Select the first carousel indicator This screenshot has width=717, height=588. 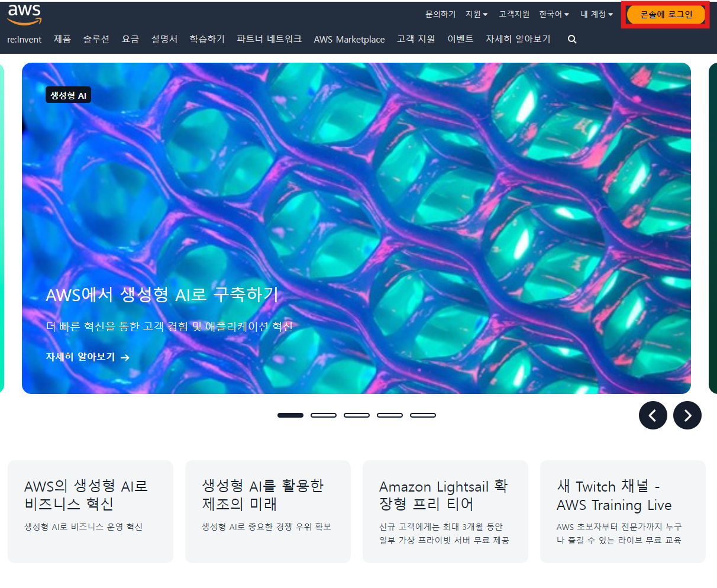290,415
